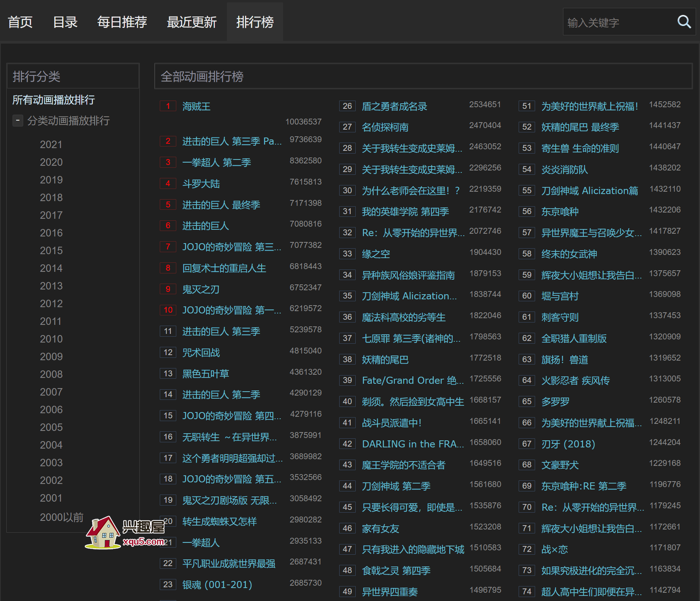Screen dimensions: 700x601
Task: Click the search magnifier icon
Action: coord(684,22)
